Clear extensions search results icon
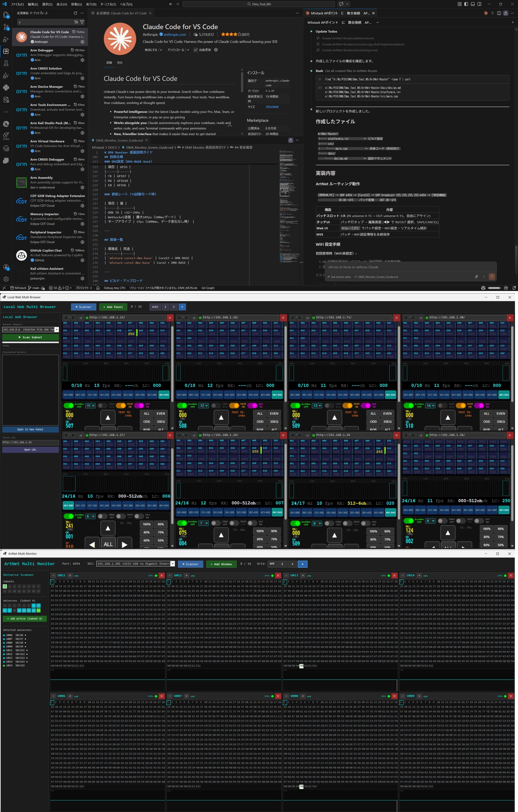Screen dimensions: 518x812 76,22
